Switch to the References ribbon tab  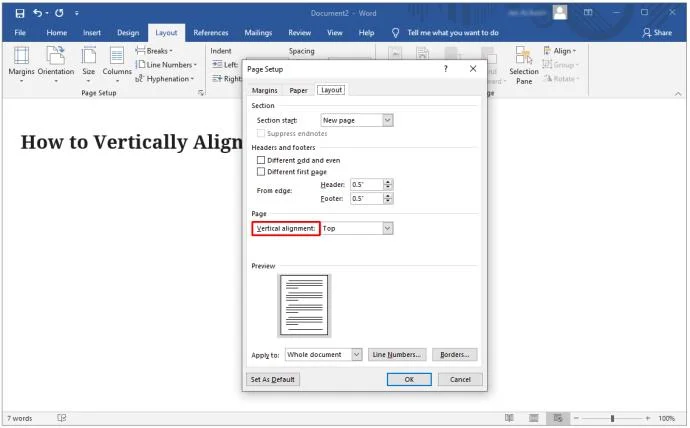211,33
